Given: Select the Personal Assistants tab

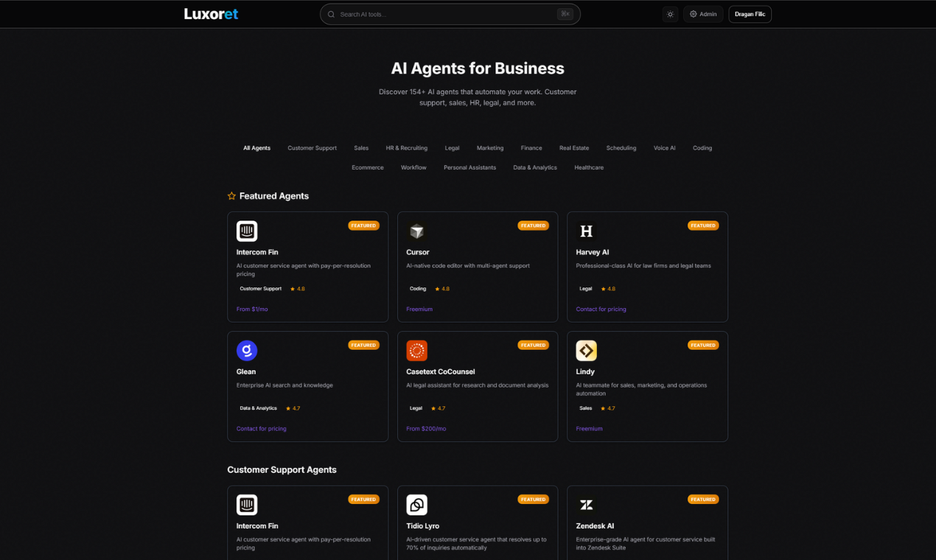Looking at the screenshot, I should pos(469,167).
